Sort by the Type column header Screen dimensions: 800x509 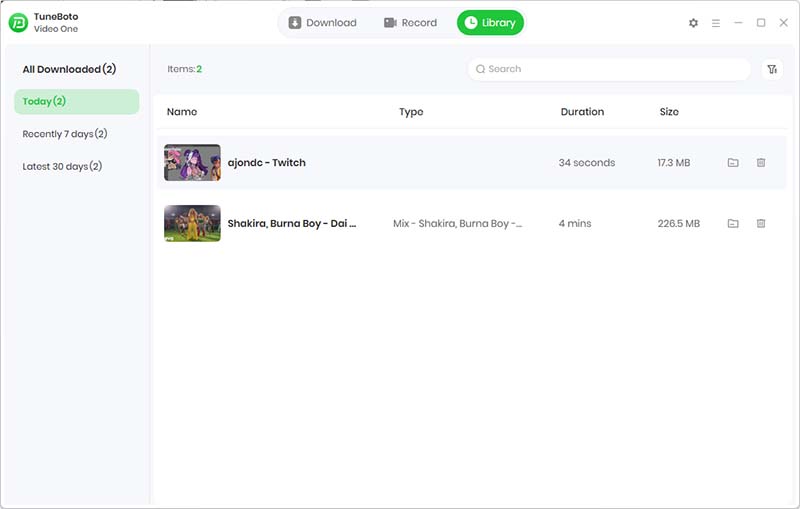[x=411, y=112]
